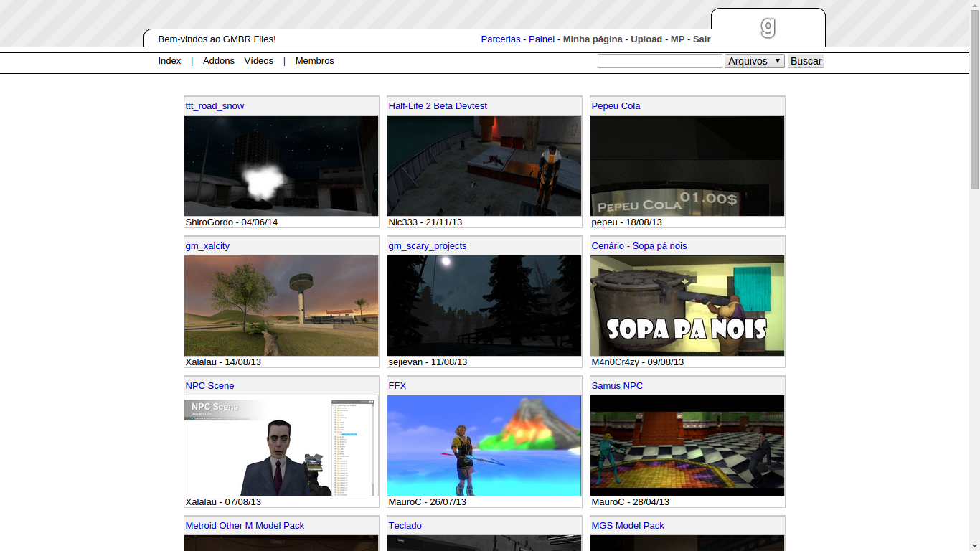The width and height of the screenshot is (980, 551).
Task: Go to the Index menu item
Action: point(169,61)
